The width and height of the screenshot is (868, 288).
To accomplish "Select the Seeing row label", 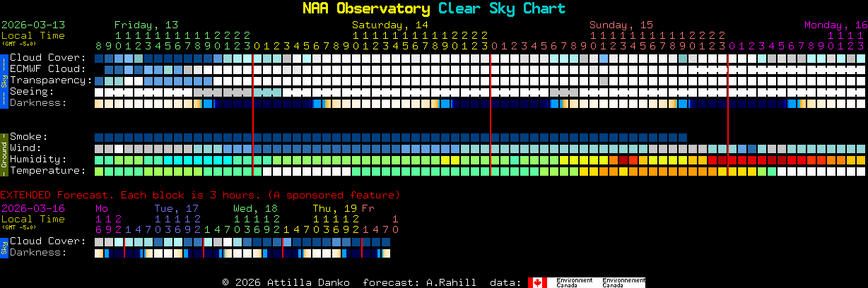I will (32, 92).
